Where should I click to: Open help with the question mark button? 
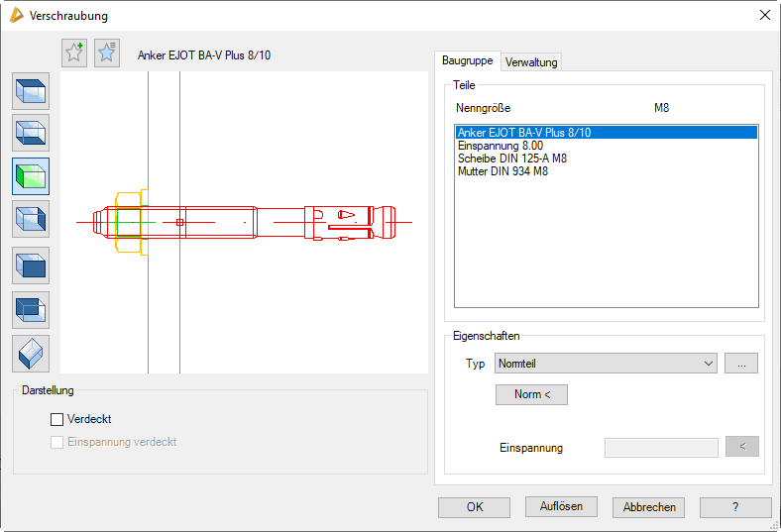tap(734, 506)
